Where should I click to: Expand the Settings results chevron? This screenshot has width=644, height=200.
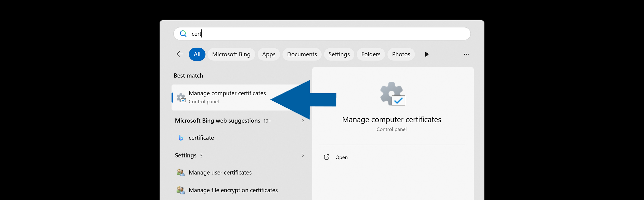[x=303, y=155]
